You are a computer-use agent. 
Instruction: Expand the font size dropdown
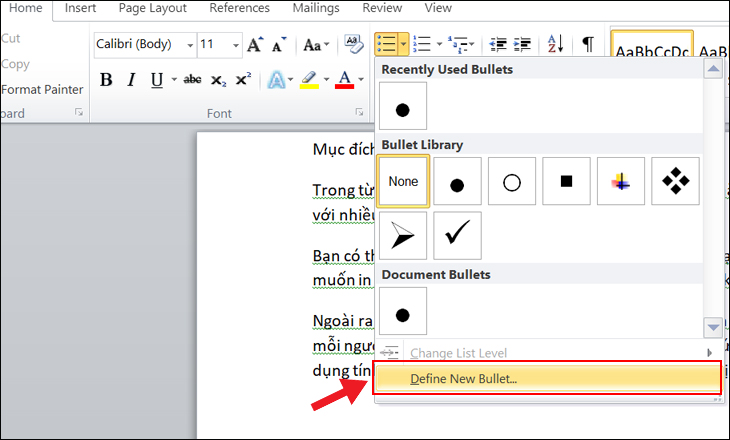pyautogui.click(x=236, y=45)
